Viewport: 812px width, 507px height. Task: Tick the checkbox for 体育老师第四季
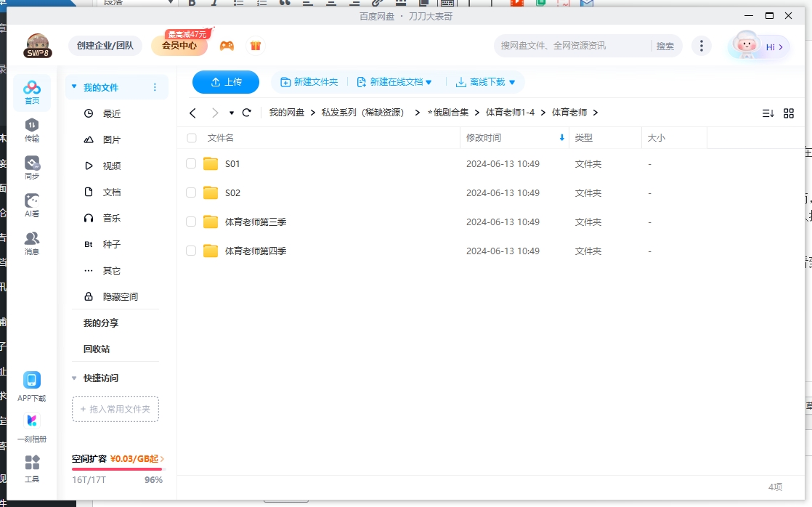[x=190, y=251]
